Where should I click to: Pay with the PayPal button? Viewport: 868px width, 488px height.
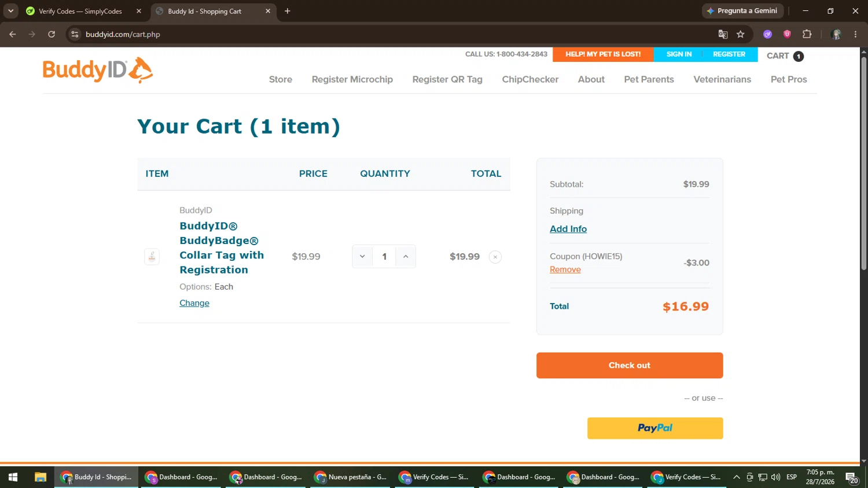655,428
